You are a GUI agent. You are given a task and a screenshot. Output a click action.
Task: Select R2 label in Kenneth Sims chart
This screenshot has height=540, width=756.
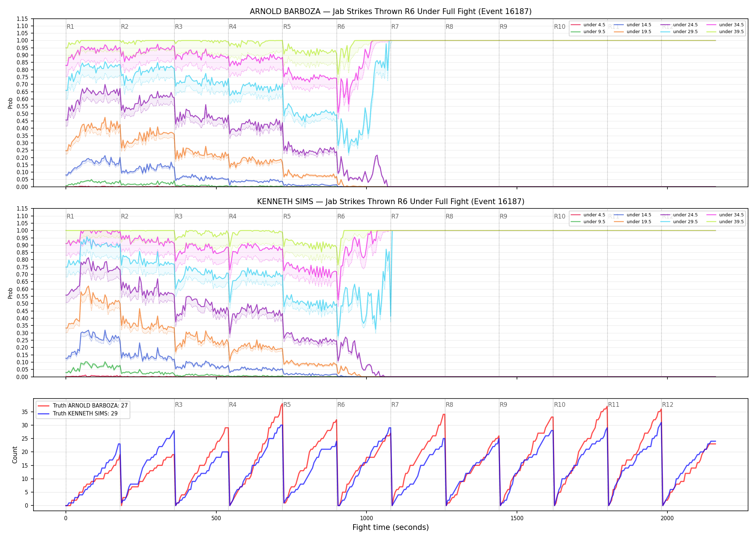pyautogui.click(x=125, y=216)
